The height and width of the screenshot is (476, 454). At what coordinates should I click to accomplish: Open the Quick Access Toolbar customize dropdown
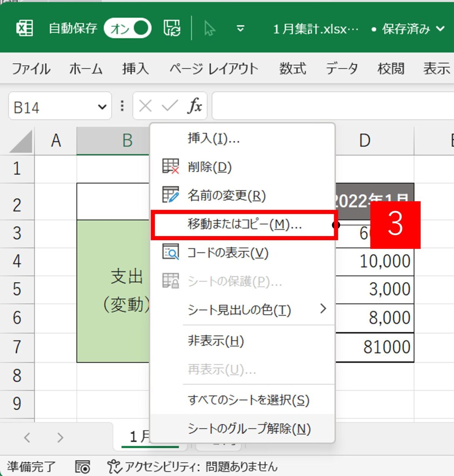(240, 28)
